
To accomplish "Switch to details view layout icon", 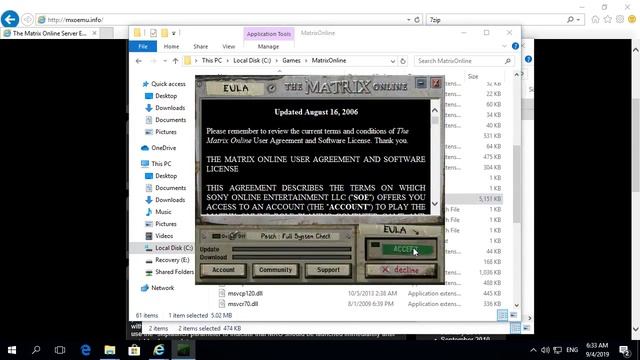I will pyautogui.click(x=502, y=315).
